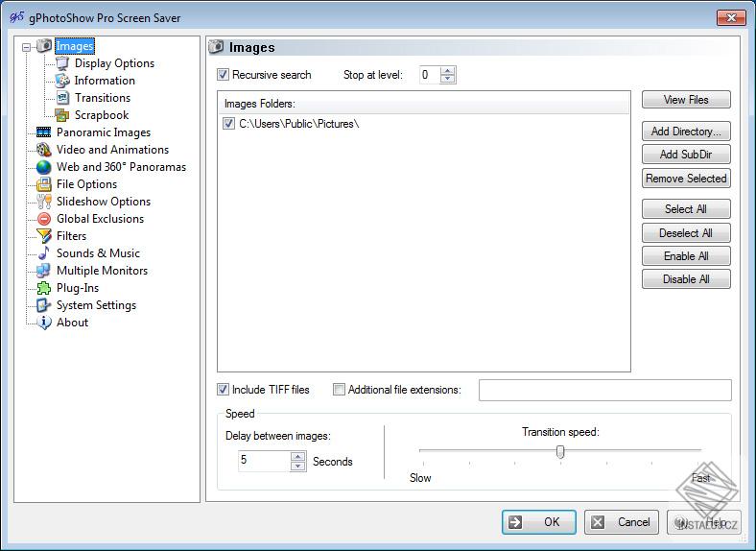
Task: Click the Disable All button
Action: 686,279
